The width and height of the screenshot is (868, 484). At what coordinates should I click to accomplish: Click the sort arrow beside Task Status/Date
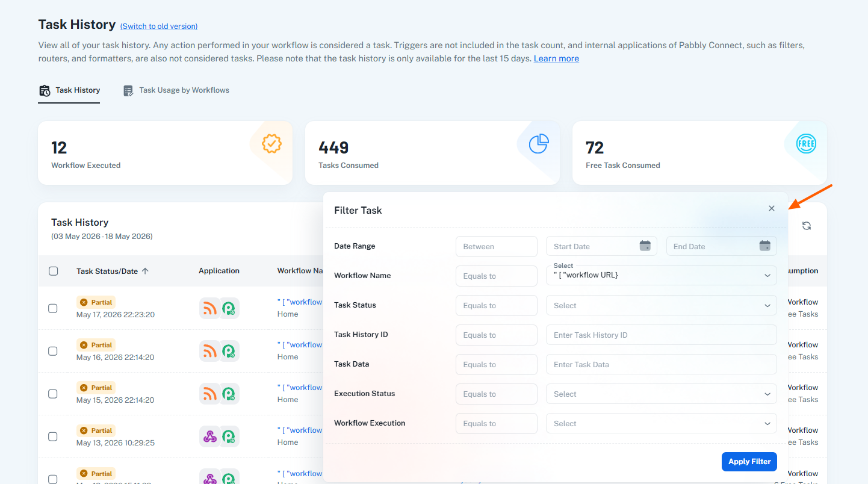(145, 271)
